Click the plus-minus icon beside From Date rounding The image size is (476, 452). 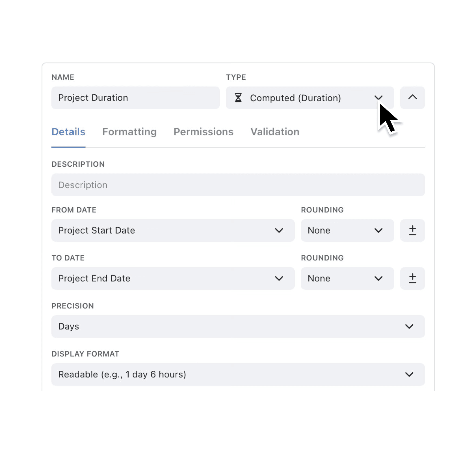point(412,231)
